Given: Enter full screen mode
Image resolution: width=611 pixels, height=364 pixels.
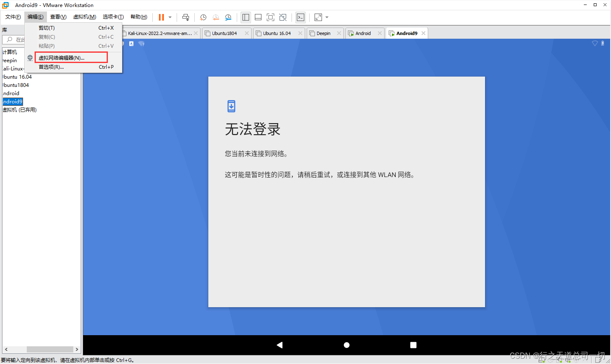Looking at the screenshot, I should tap(271, 17).
